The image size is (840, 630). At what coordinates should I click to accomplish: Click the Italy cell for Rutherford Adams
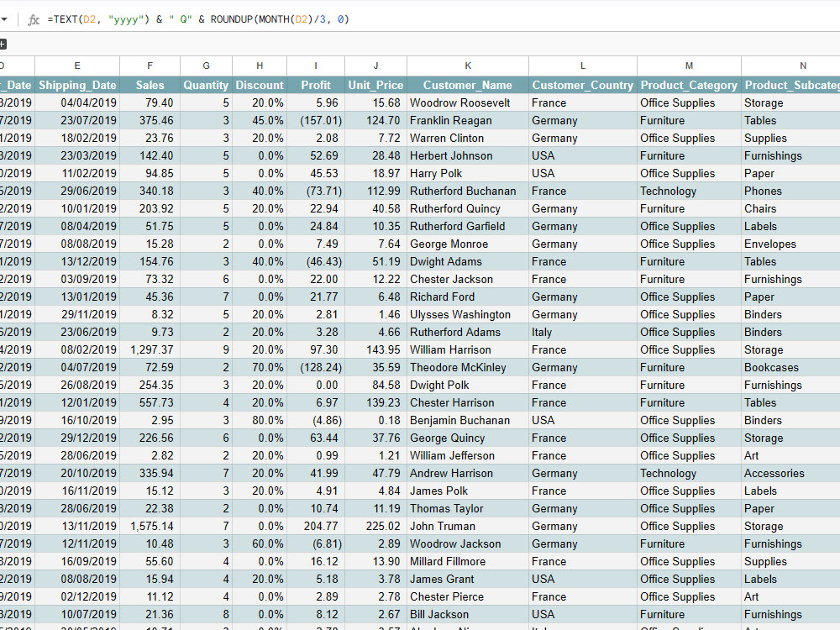(583, 332)
